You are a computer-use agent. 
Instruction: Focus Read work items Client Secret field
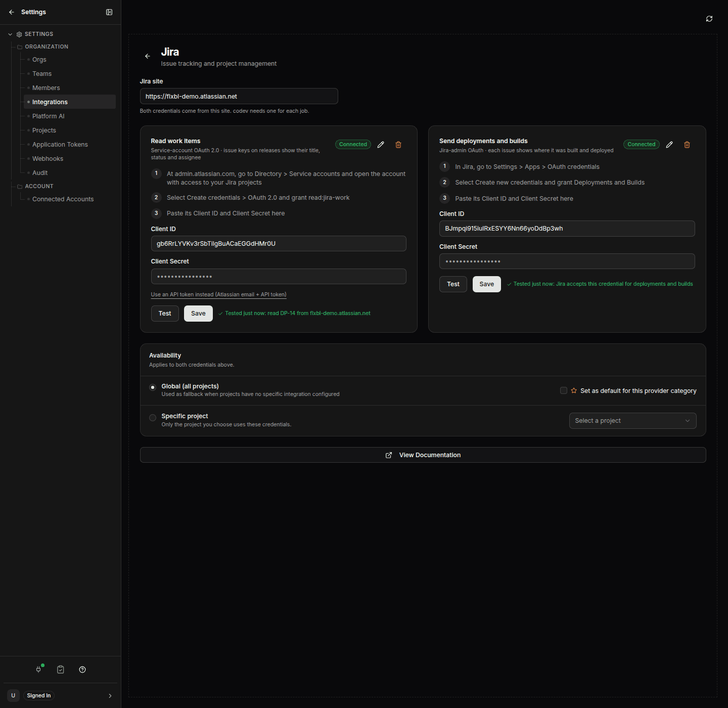click(x=279, y=277)
